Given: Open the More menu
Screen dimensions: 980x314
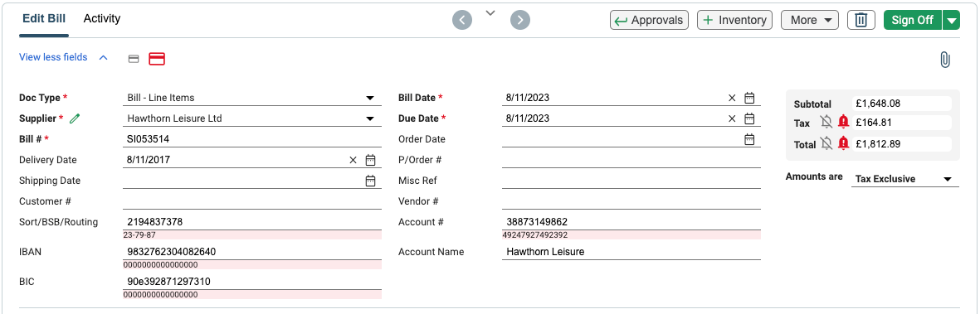Looking at the screenshot, I should 810,20.
